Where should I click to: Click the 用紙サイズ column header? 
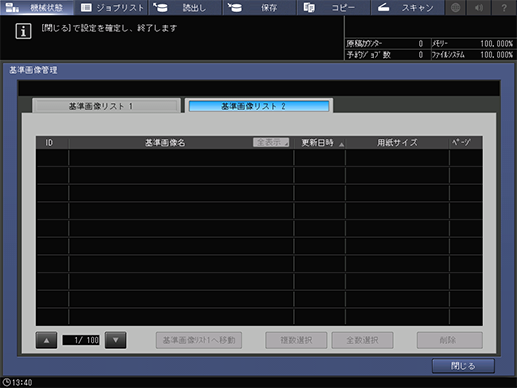[397, 143]
